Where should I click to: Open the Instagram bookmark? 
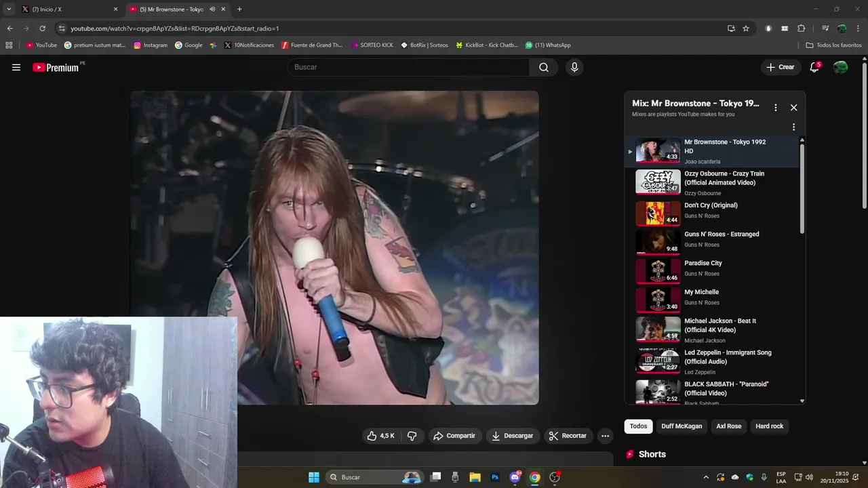pyautogui.click(x=151, y=45)
